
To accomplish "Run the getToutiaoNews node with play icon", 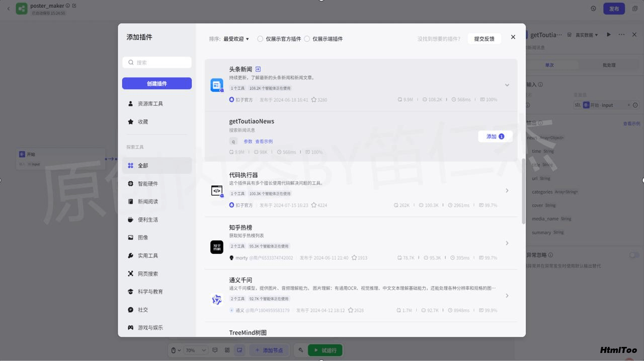I will coord(608,35).
